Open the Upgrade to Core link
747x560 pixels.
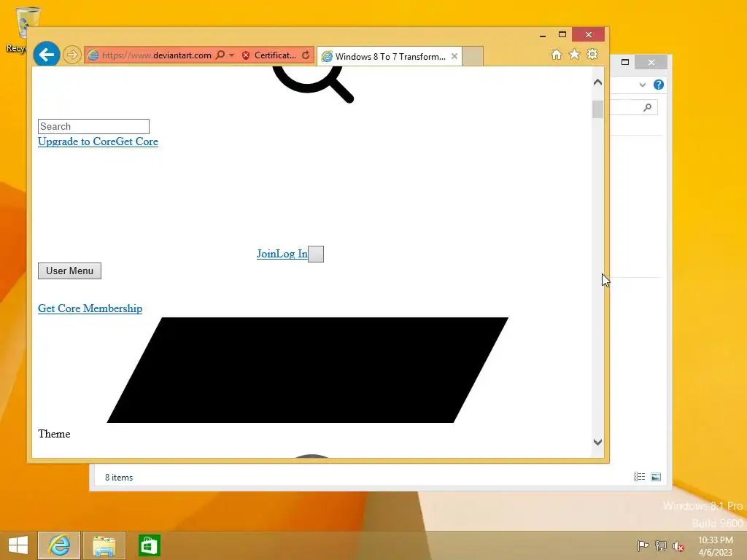tap(77, 141)
